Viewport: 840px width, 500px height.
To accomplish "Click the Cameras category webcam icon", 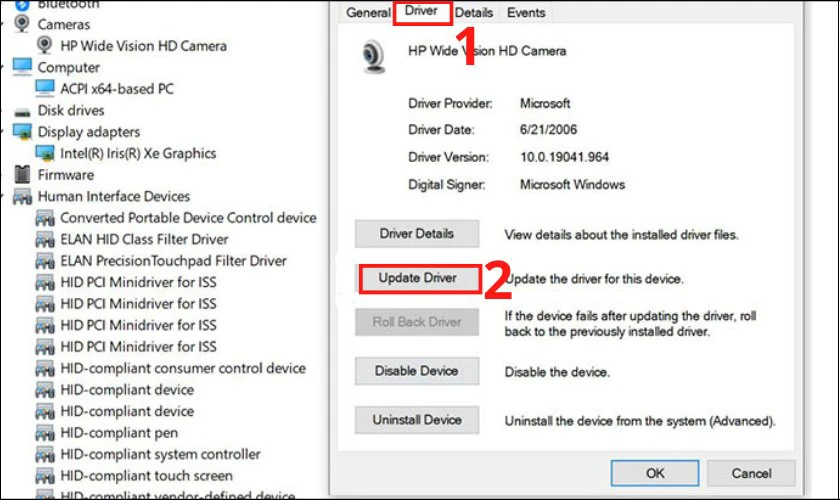I will 21,24.
